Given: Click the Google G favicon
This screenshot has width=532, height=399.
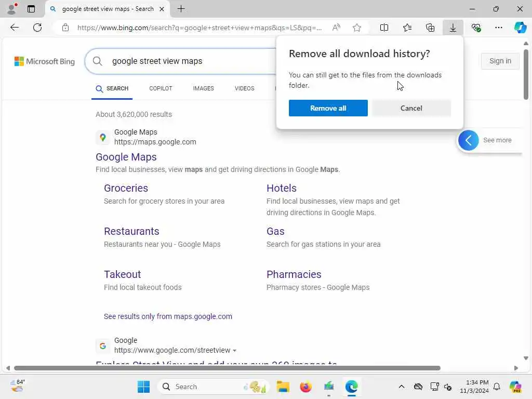Looking at the screenshot, I should (x=102, y=345).
